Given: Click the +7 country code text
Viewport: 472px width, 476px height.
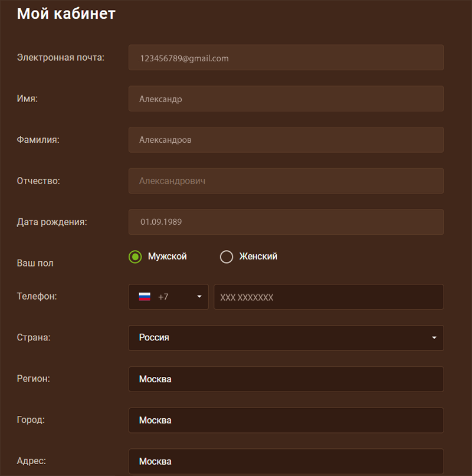Looking at the screenshot, I should (x=163, y=297).
